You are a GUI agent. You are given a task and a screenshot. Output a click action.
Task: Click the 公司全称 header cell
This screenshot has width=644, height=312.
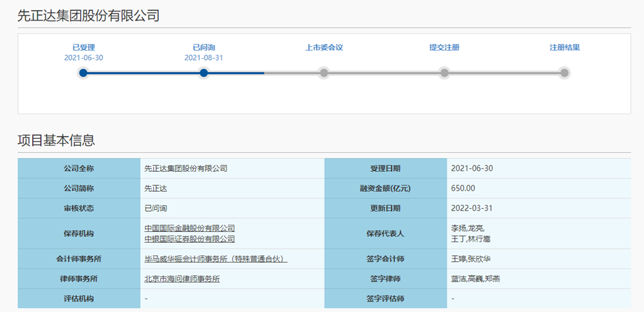tap(79, 169)
